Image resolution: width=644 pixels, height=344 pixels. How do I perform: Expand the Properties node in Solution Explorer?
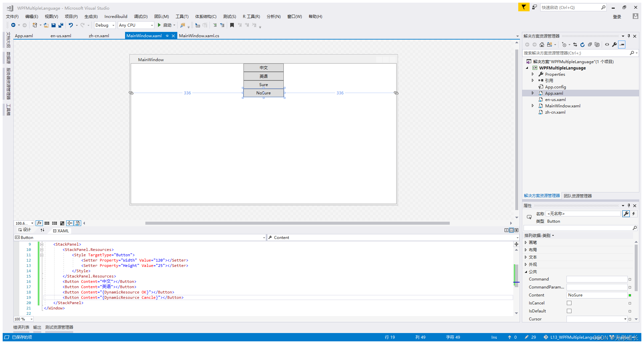(x=533, y=74)
